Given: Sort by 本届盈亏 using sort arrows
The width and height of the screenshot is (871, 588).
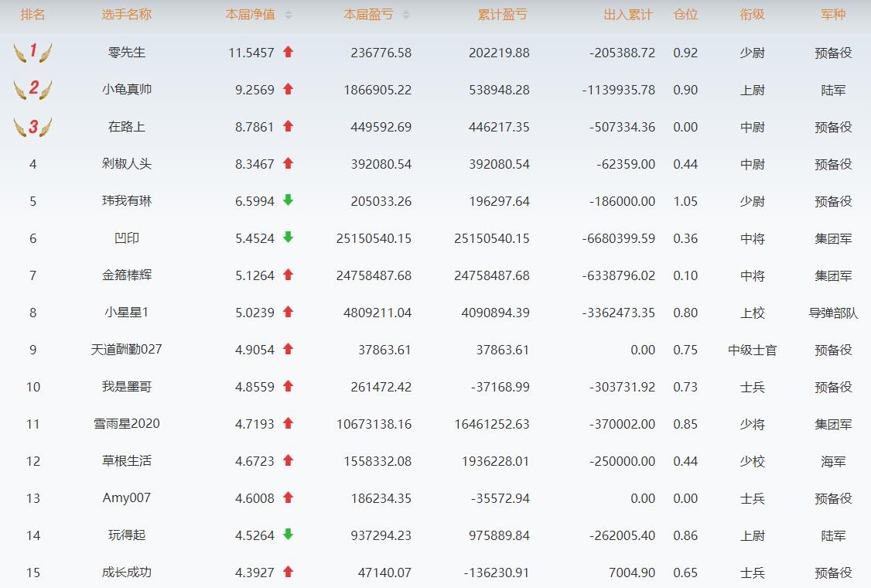Looking at the screenshot, I should coord(406,15).
